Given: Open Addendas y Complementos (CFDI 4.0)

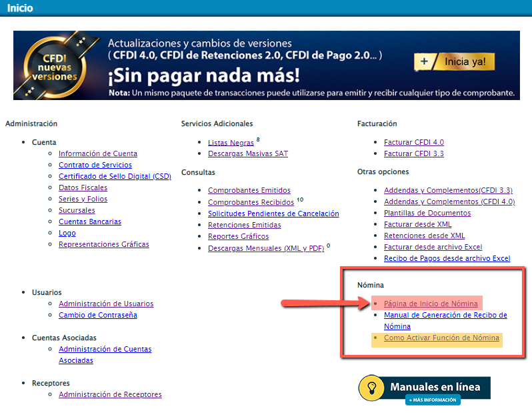Looking at the screenshot, I should pos(449,201).
